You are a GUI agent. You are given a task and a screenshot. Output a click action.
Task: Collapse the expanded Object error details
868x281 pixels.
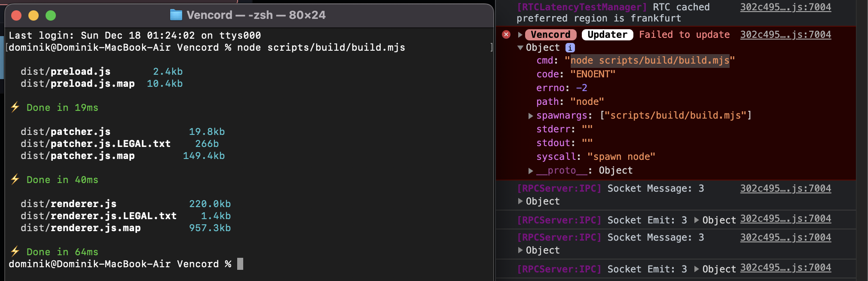[x=520, y=48]
